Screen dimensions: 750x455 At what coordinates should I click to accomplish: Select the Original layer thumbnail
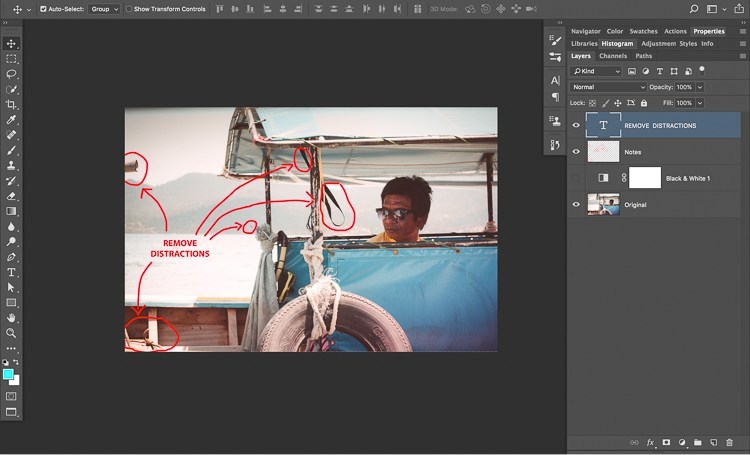(x=603, y=204)
